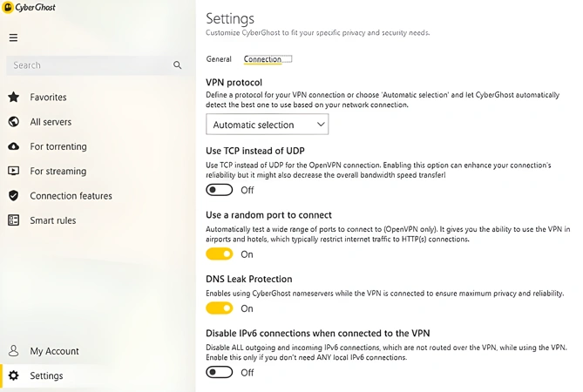Image resolution: width=583 pixels, height=392 pixels.
Task: Toggle Disable IPv6 connections switch on
Action: (x=220, y=372)
